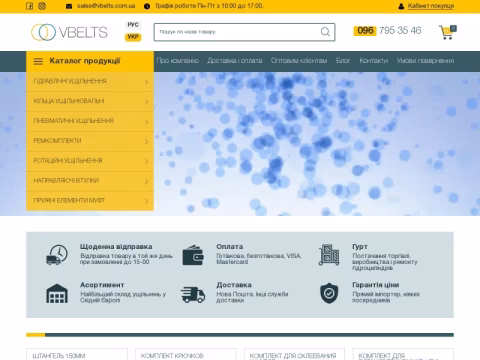The height and width of the screenshot is (360, 480).
Task: Open ГІДРАВЛІЧНІ УЩІЛЬНЕННЯ category
Action: [x=90, y=82]
